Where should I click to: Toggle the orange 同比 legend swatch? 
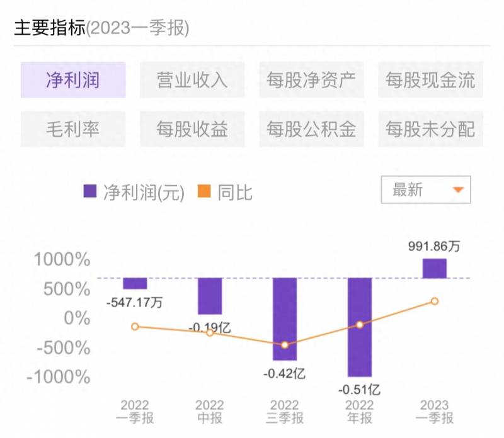click(x=204, y=191)
